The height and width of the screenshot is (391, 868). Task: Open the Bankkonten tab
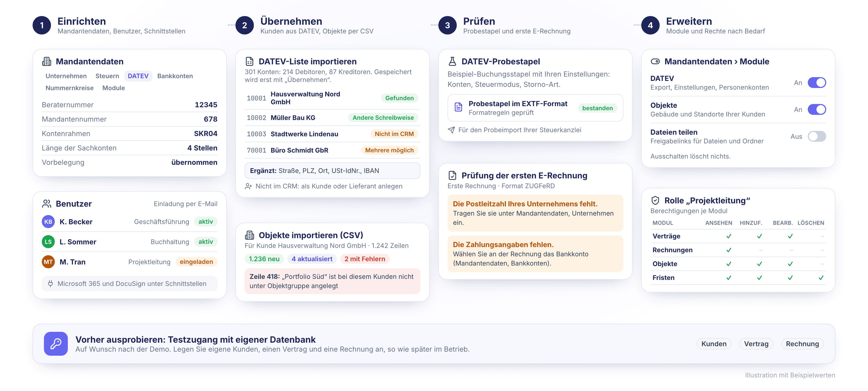pyautogui.click(x=175, y=76)
